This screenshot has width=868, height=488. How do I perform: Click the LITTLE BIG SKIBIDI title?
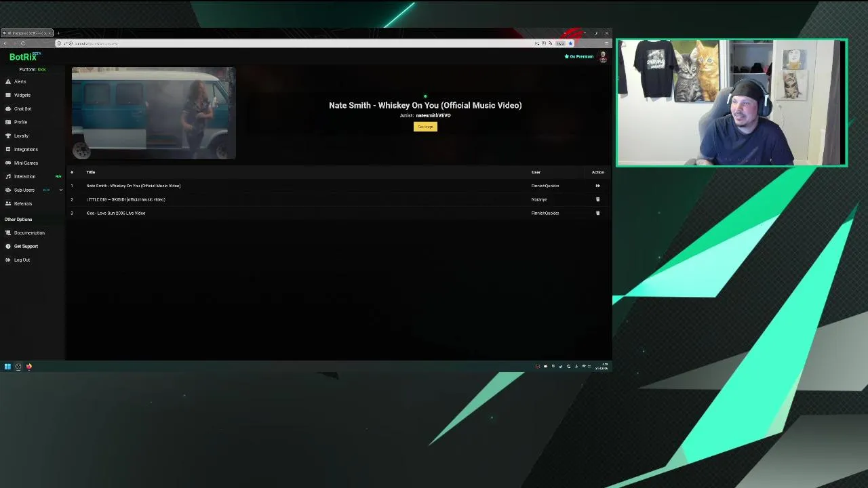125,199
